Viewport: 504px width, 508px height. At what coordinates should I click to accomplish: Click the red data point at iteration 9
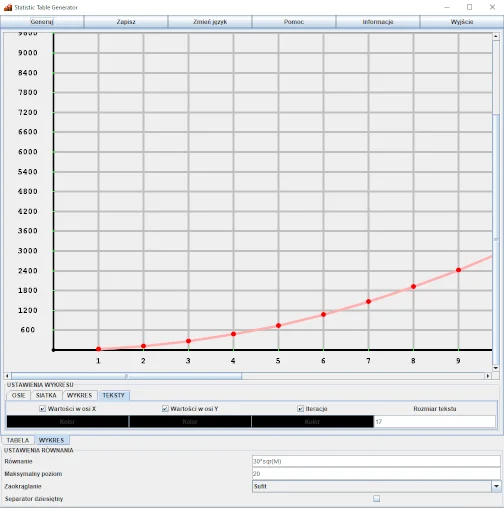click(458, 270)
